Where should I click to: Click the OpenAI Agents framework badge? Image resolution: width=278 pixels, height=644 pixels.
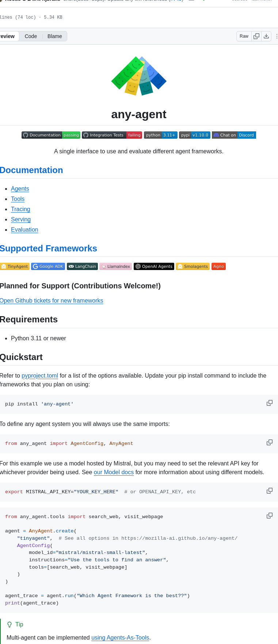[x=154, y=266]
